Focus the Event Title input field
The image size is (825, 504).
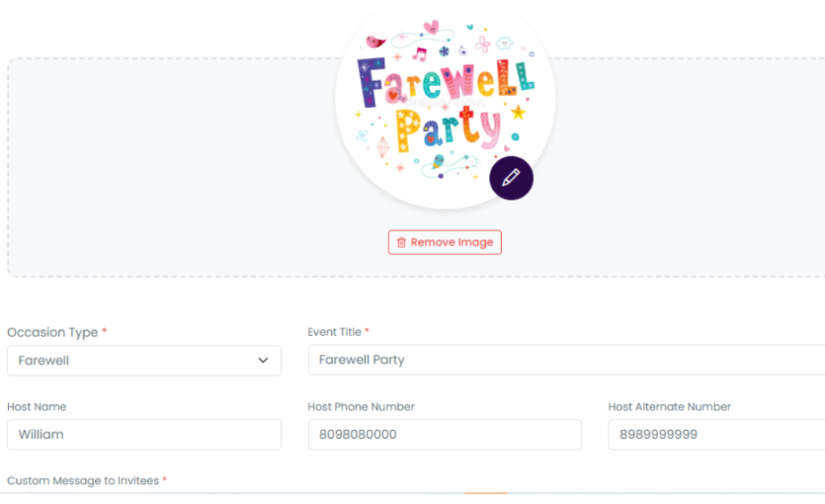pyautogui.click(x=564, y=360)
